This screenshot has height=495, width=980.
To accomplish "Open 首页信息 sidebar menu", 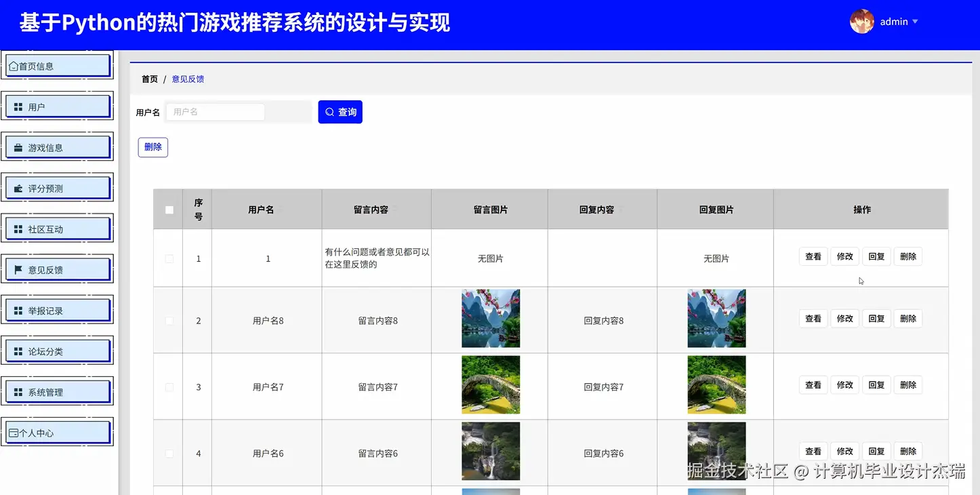I will (58, 66).
